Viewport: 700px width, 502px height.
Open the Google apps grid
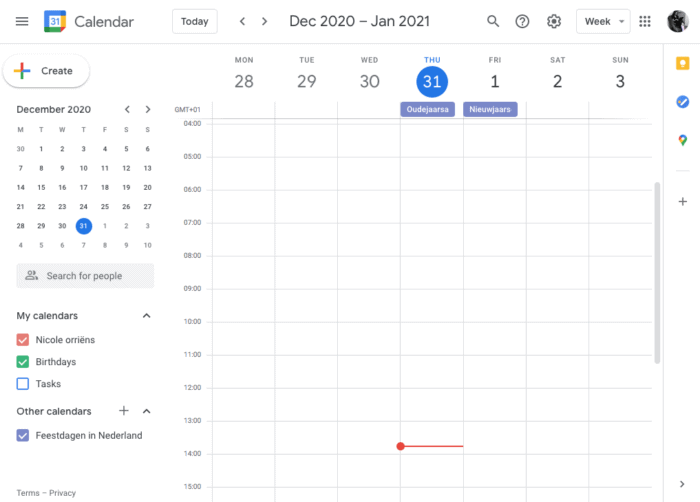645,21
